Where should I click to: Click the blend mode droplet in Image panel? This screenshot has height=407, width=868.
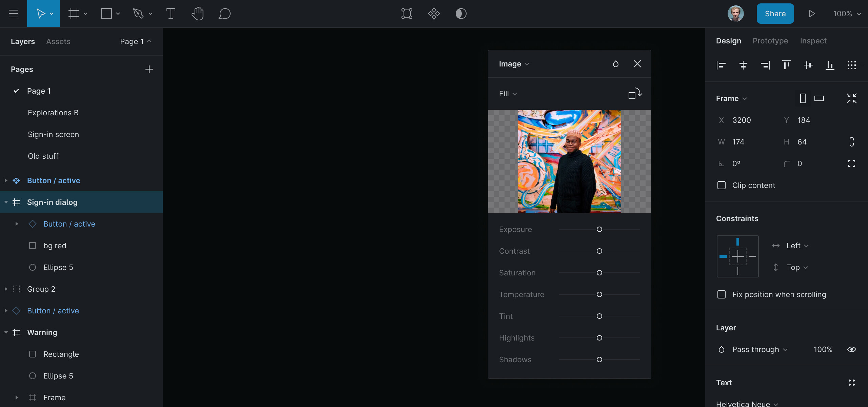[616, 64]
